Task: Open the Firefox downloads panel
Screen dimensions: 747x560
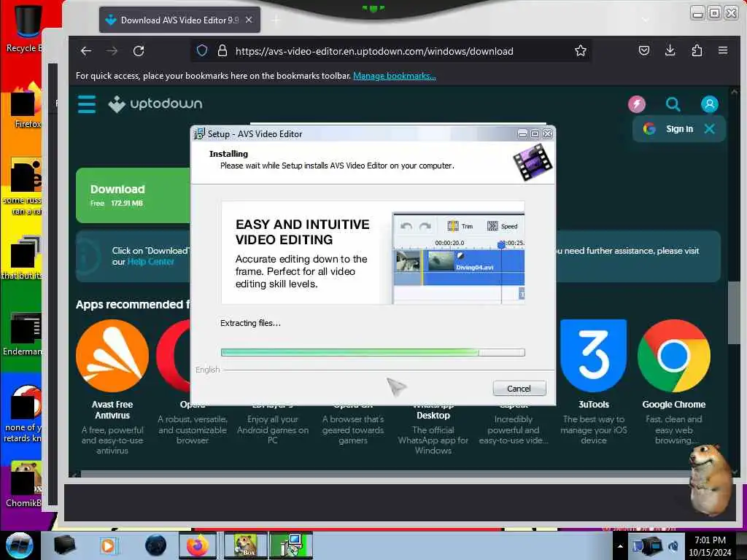Action: (x=670, y=50)
